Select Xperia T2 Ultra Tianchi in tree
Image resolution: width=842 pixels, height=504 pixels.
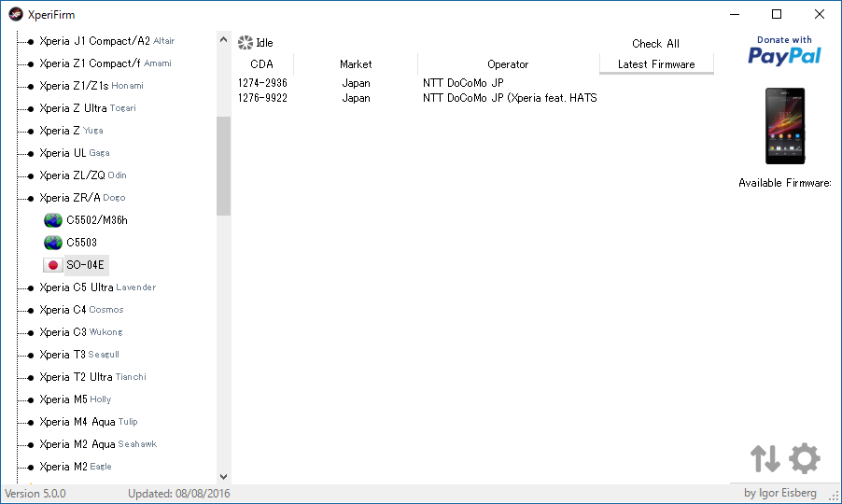coord(92,377)
